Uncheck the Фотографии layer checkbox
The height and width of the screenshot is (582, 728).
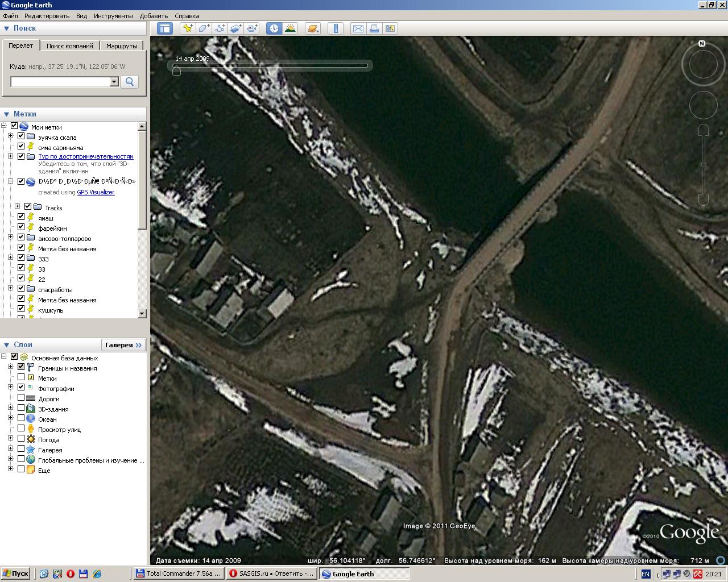pos(21,388)
